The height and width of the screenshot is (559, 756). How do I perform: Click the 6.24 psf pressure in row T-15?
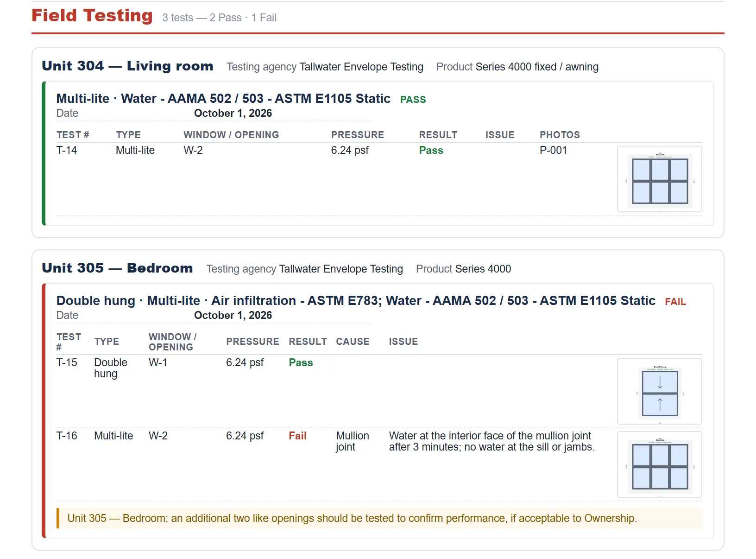(x=245, y=362)
